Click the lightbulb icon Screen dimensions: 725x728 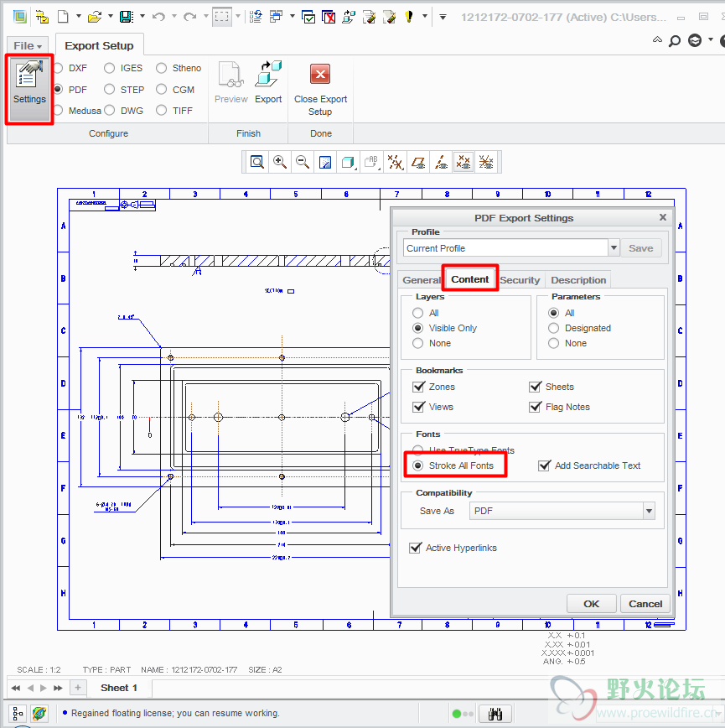[409, 17]
